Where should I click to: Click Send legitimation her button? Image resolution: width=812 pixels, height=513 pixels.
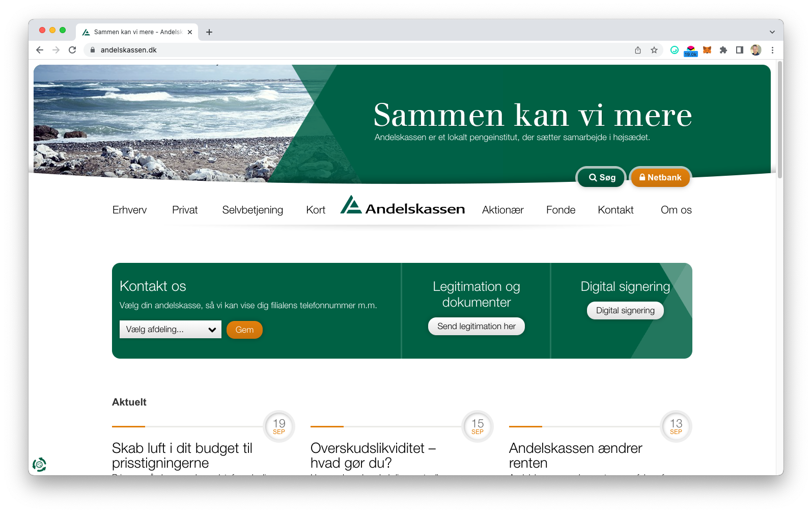click(x=477, y=326)
